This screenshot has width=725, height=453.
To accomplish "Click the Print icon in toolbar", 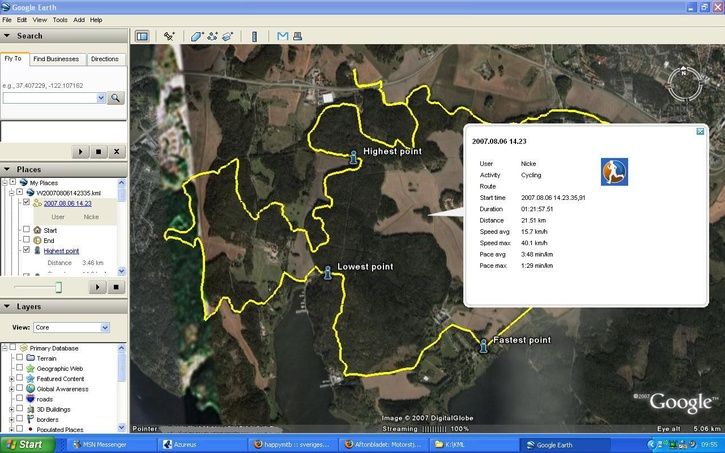I will click(298, 36).
